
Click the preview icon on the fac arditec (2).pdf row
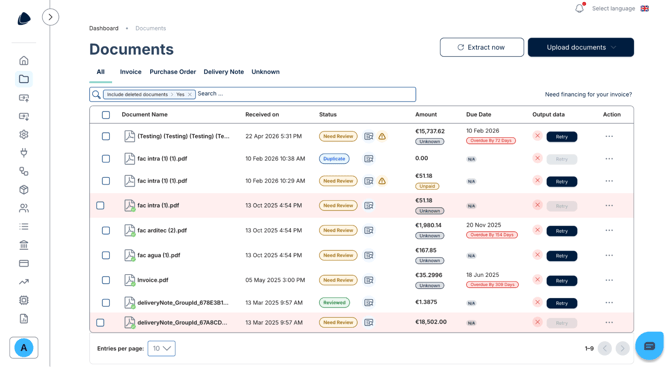pyautogui.click(x=369, y=230)
